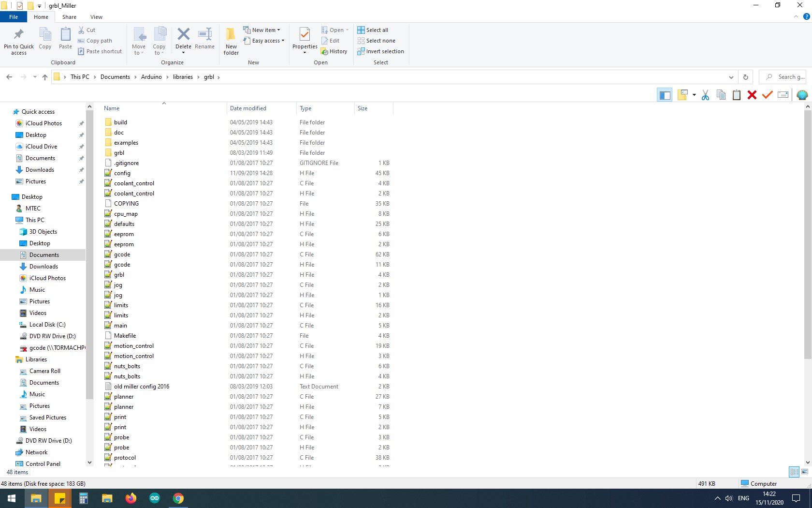Expand the address bar history dropdown

pos(731,77)
